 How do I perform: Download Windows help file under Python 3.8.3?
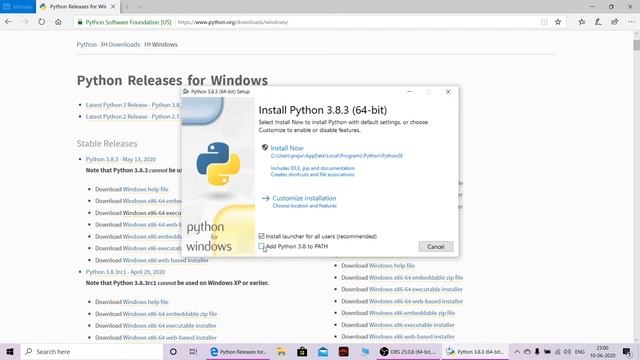pyautogui.click(x=145, y=189)
